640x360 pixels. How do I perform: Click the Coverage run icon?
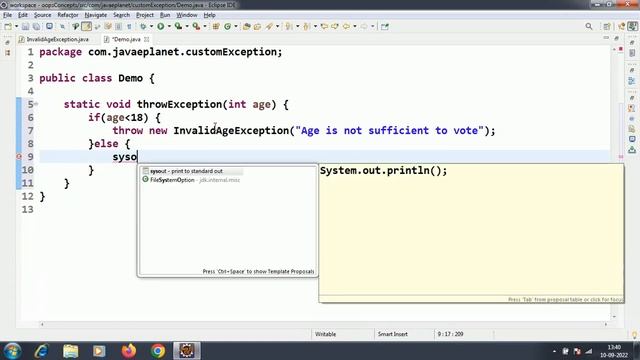point(178,27)
